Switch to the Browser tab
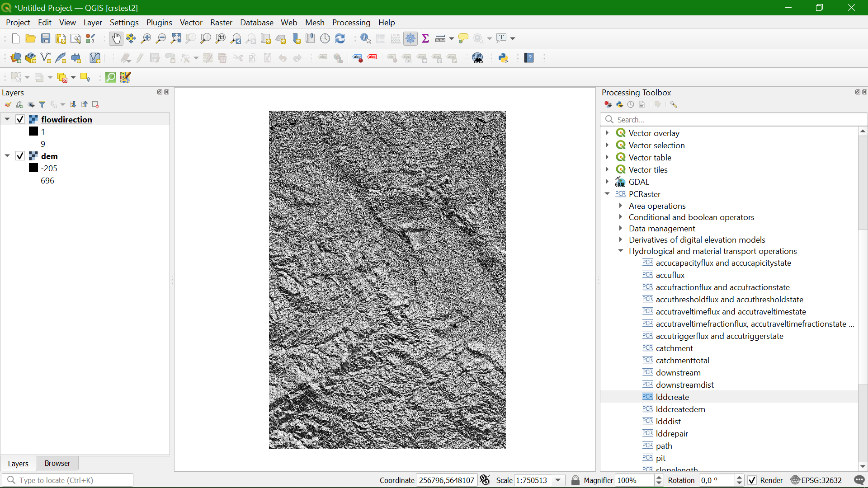This screenshot has width=868, height=488. pos(57,463)
